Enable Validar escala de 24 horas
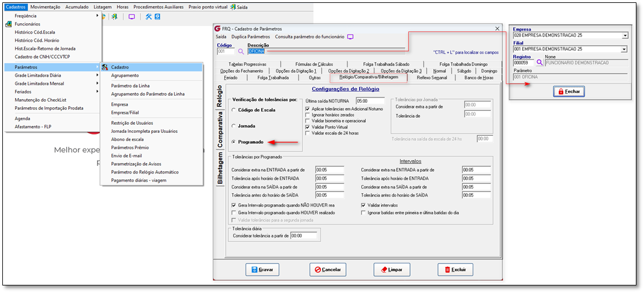The height and width of the screenshot is (293, 644). pyautogui.click(x=308, y=133)
